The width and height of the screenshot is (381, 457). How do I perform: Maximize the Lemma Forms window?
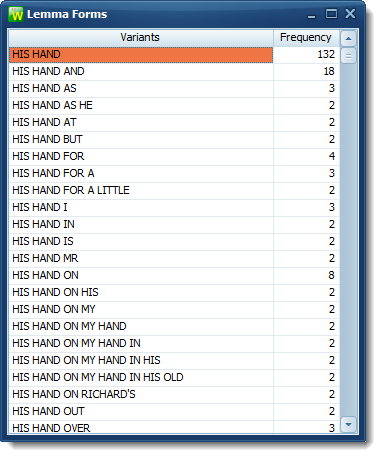(x=331, y=14)
